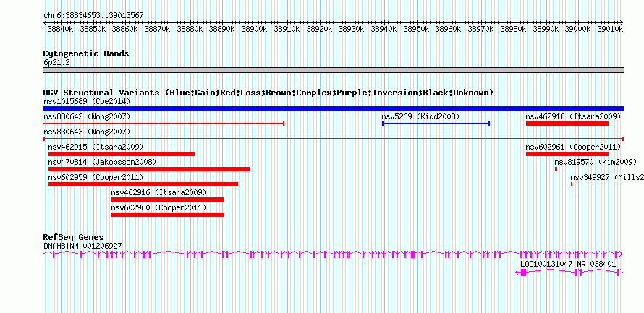This screenshot has width=644, height=313.
Task: Click the 38870k ruler tick label
Action: pos(157,29)
